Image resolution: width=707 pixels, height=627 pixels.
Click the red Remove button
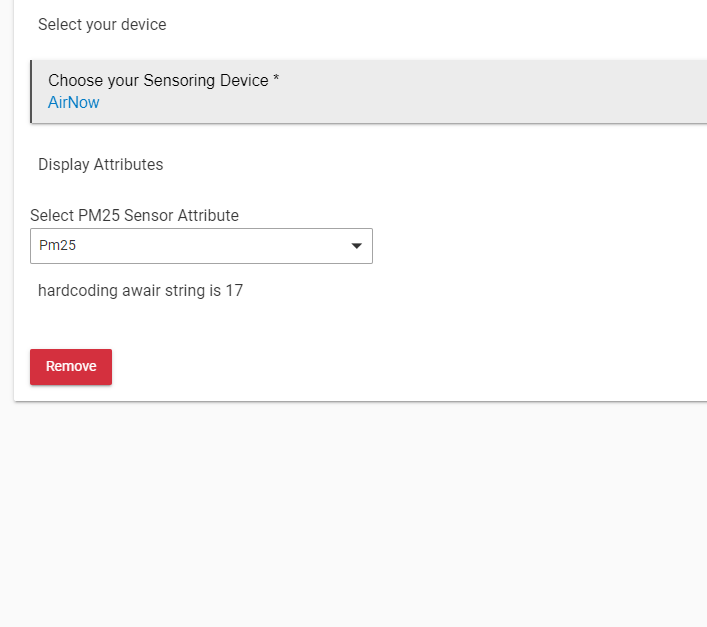(71, 367)
